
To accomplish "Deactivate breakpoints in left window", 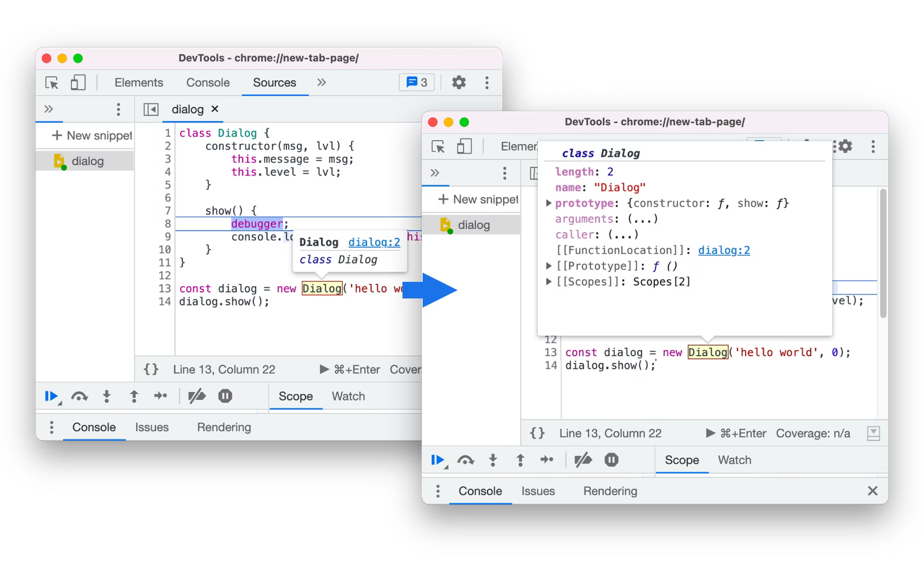I will (197, 396).
